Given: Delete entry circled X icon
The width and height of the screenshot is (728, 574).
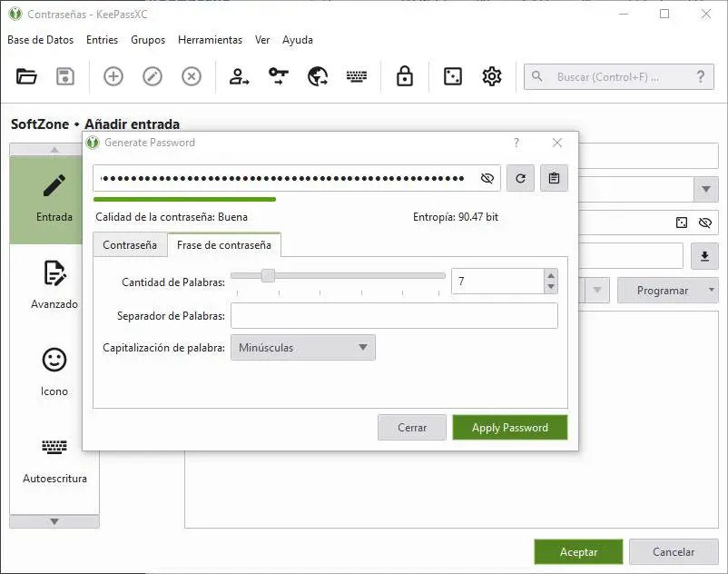Looking at the screenshot, I should pyautogui.click(x=192, y=76).
